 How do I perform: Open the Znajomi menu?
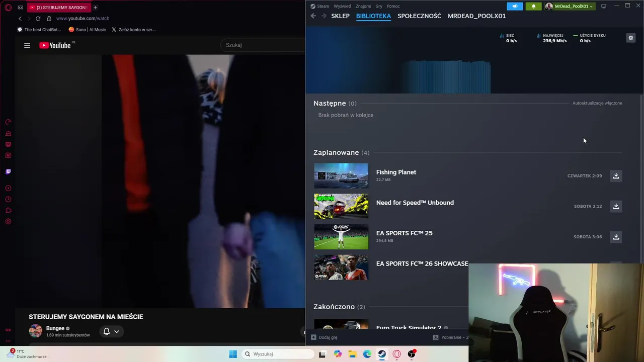click(363, 6)
